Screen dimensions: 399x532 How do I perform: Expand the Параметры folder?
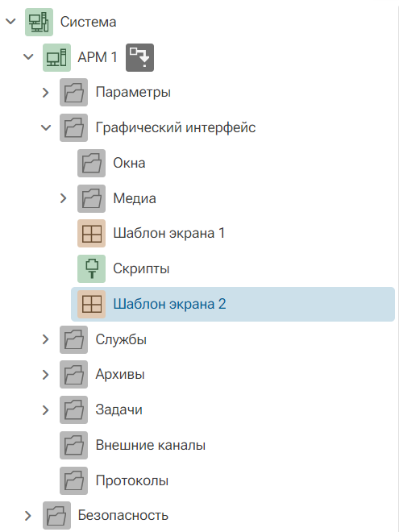[x=45, y=92]
